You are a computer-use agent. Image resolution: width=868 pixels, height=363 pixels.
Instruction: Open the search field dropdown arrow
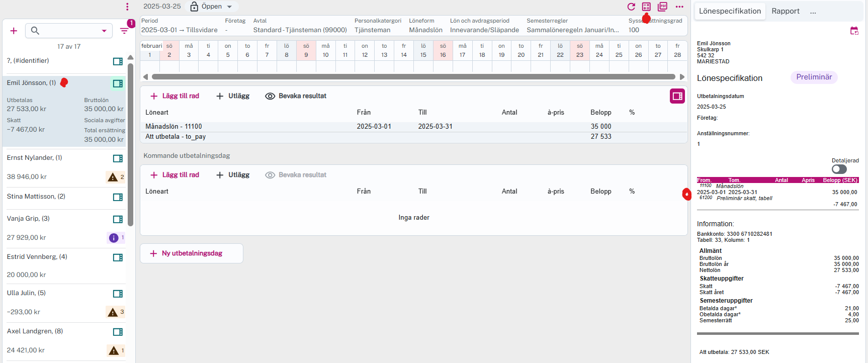pyautogui.click(x=104, y=31)
